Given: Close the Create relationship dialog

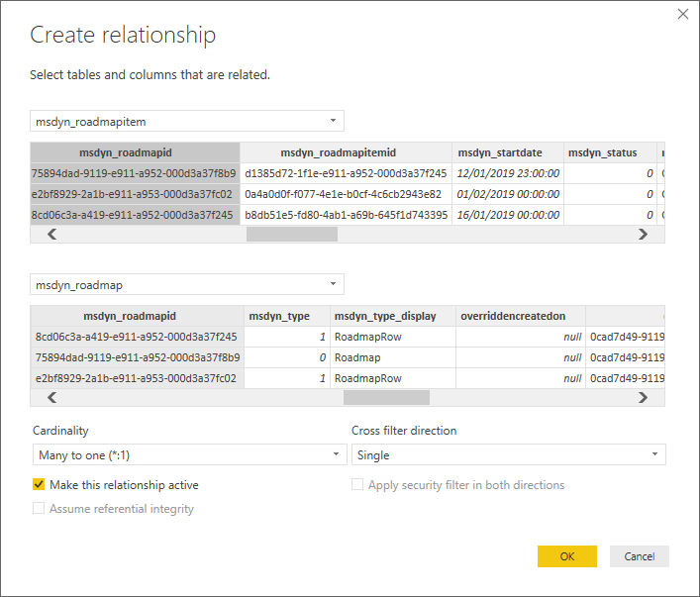Looking at the screenshot, I should 682,14.
